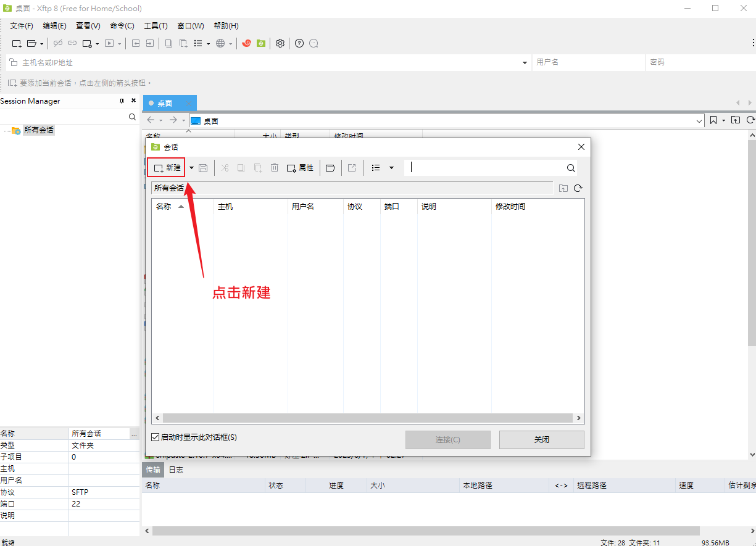
Task: Open the 文件(F) menu
Action: point(22,26)
